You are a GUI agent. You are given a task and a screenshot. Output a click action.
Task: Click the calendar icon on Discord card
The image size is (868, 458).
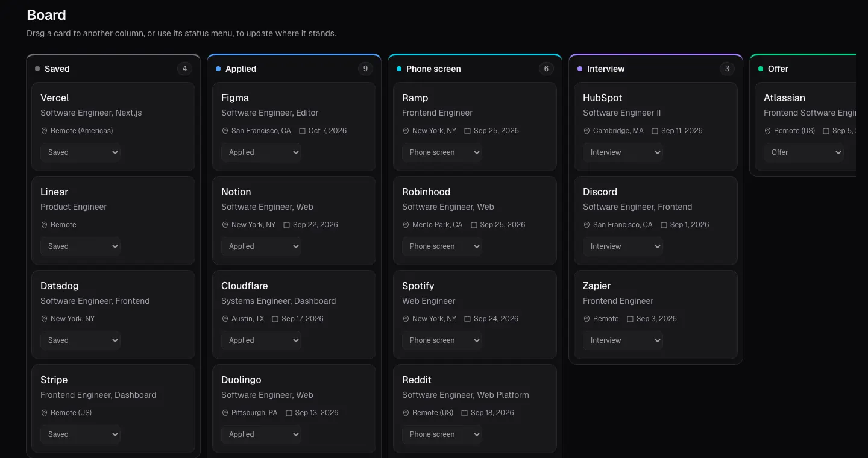pos(664,225)
